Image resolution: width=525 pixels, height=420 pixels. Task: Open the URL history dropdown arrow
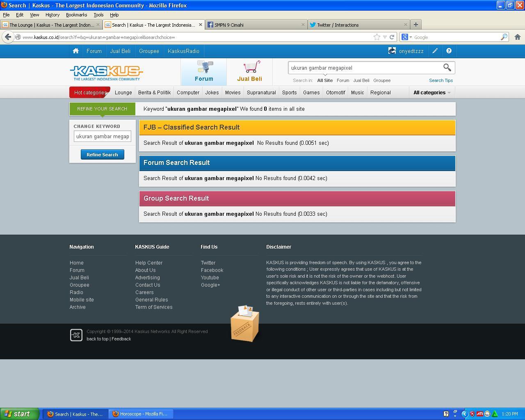click(x=385, y=37)
